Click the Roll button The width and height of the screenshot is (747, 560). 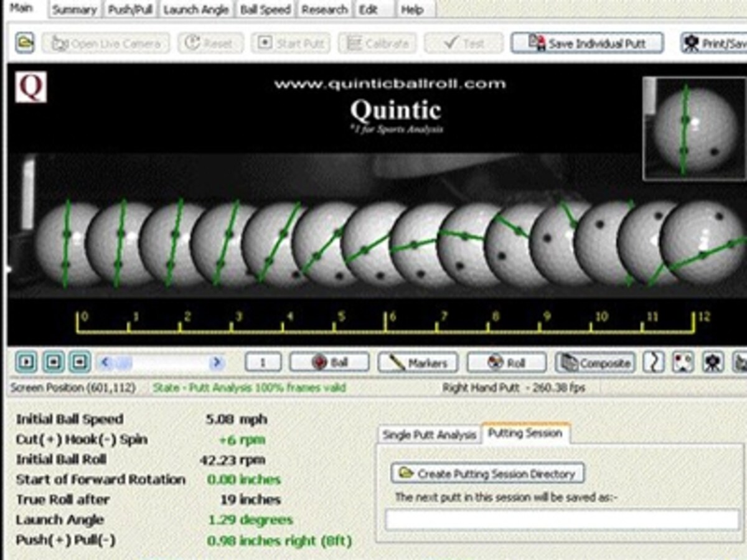click(507, 362)
